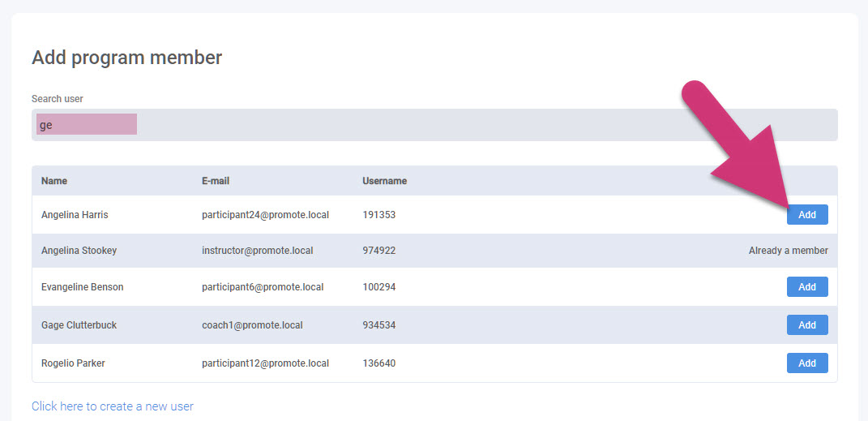The height and width of the screenshot is (421, 868).
Task: Select the Angelina Stookey name cell
Action: point(79,251)
